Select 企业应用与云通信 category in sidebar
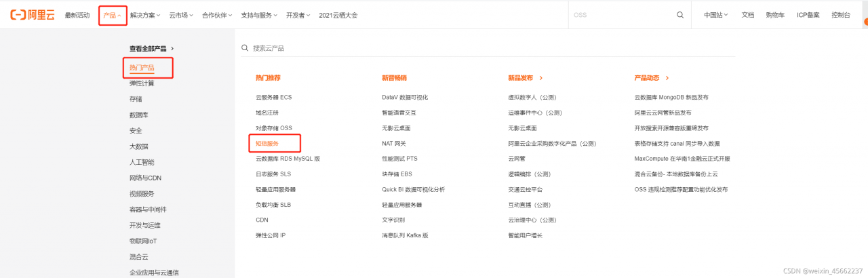868x278 pixels. (155, 273)
